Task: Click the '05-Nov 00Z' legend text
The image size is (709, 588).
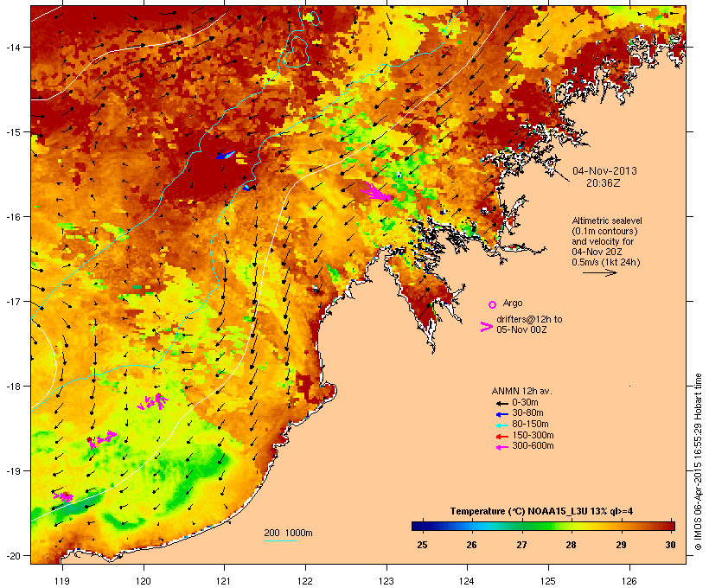Action: click(x=521, y=329)
